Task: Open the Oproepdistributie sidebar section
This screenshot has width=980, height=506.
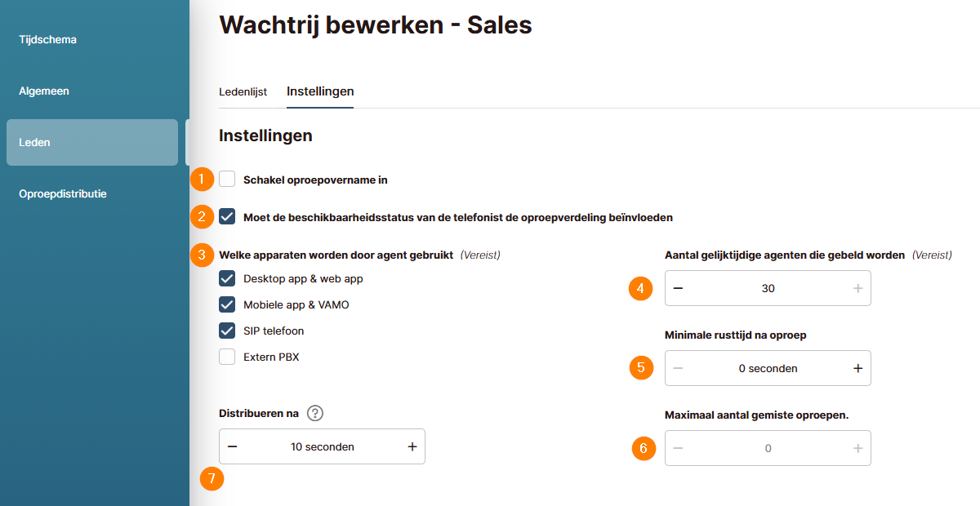Action: (63, 194)
